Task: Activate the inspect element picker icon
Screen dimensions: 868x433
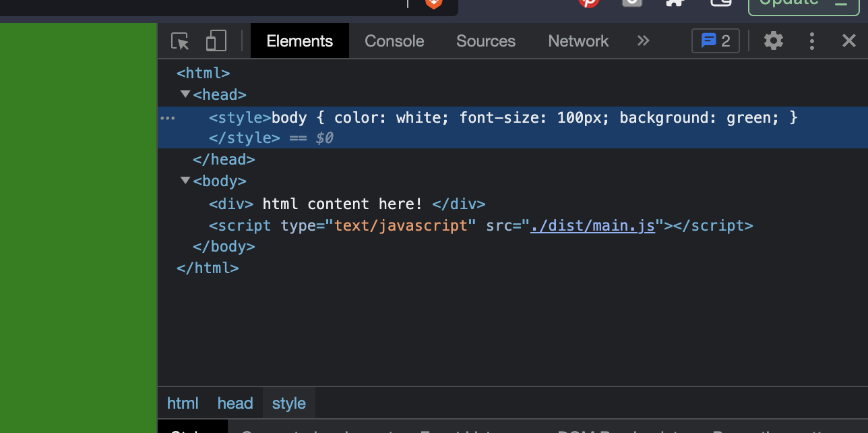Action: [x=180, y=41]
